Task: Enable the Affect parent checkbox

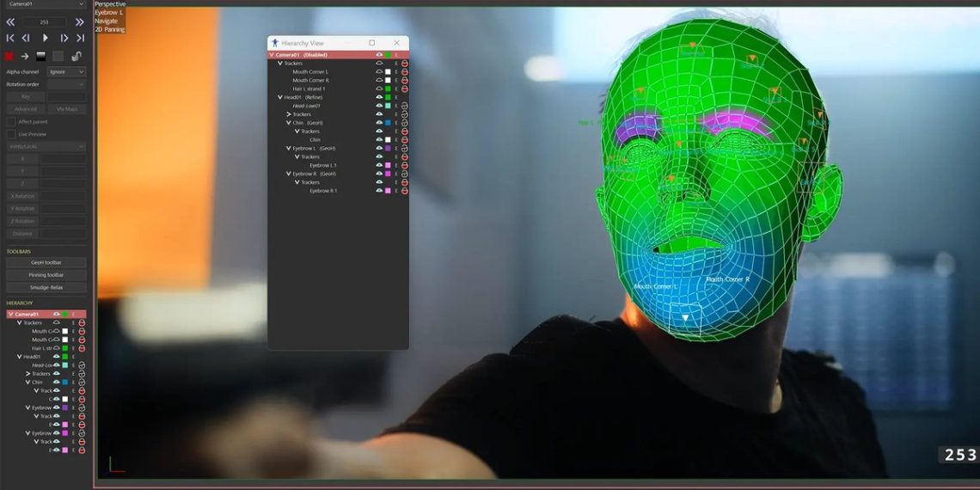Action: 10,121
